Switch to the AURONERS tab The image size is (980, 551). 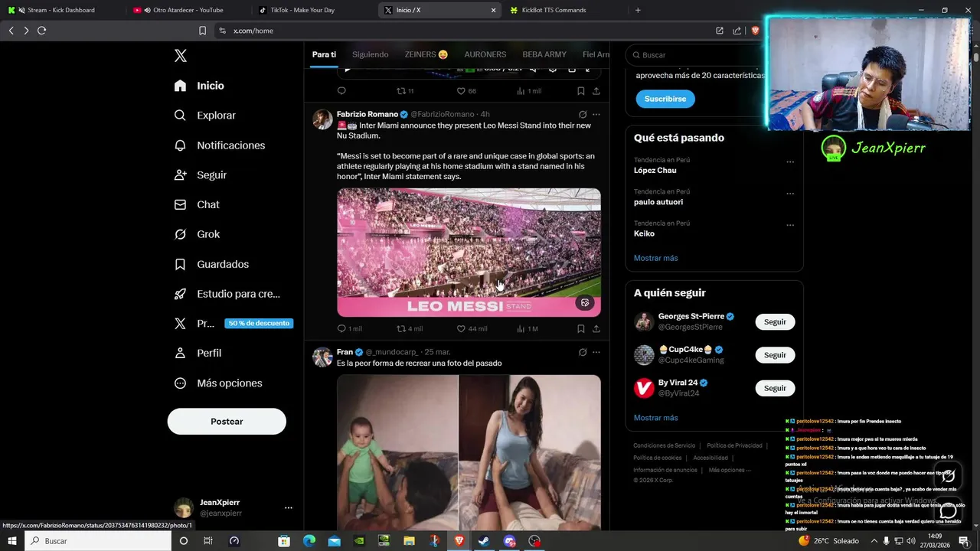tap(485, 54)
